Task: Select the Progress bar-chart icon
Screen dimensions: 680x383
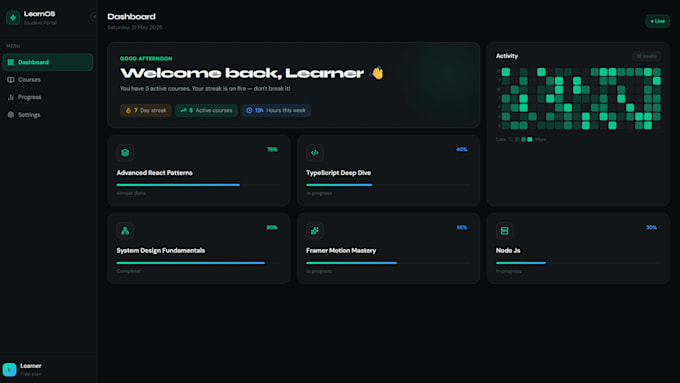Action: point(11,97)
